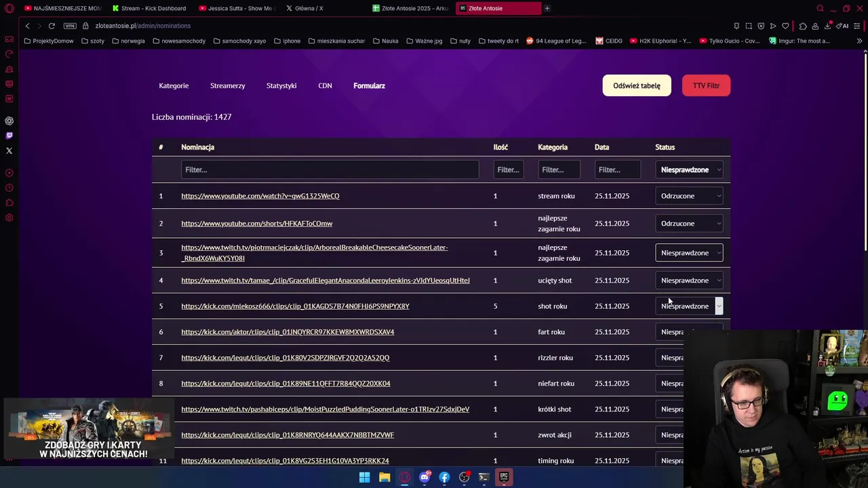Open the pashabiceps twitch clip link

tap(325, 409)
